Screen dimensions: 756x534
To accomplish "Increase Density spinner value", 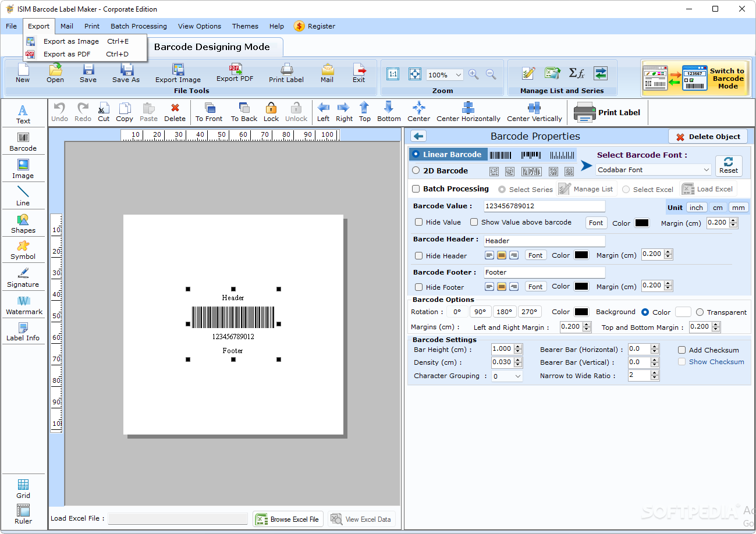I will point(518,359).
